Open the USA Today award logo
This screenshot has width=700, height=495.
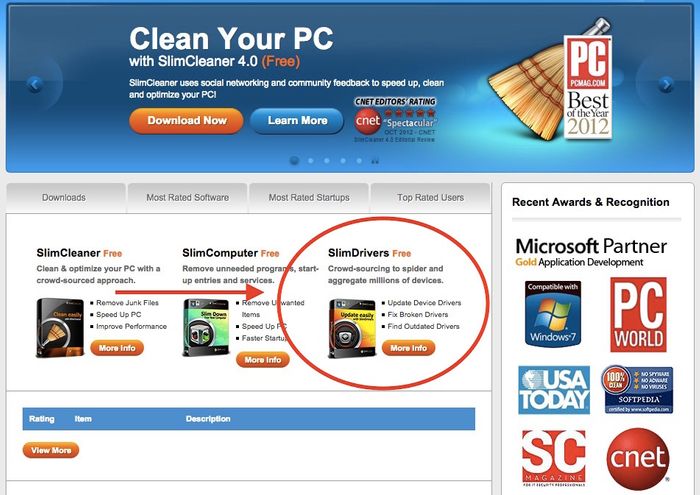point(554,390)
